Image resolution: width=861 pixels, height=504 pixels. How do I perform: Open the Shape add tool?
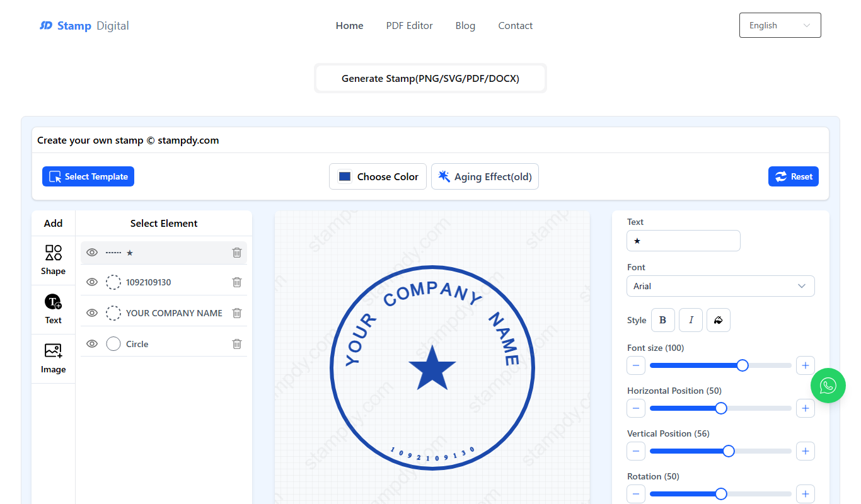(54, 260)
